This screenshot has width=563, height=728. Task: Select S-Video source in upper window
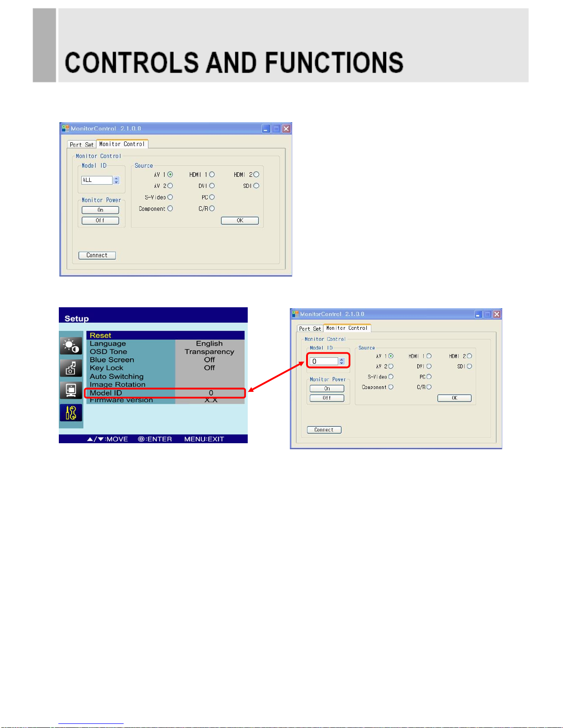[170, 197]
